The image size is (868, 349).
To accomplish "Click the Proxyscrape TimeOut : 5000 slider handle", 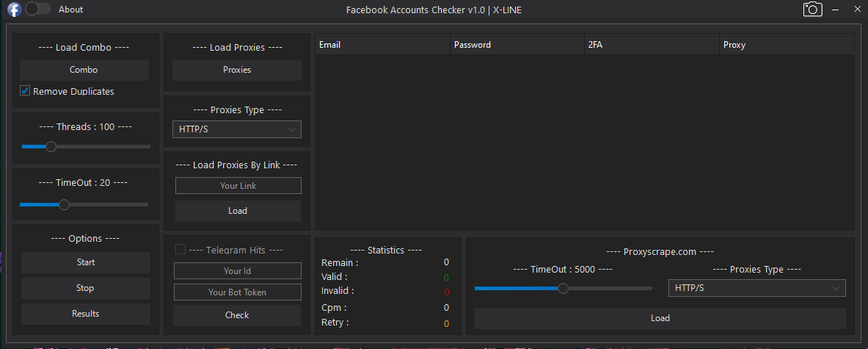I will [563, 288].
